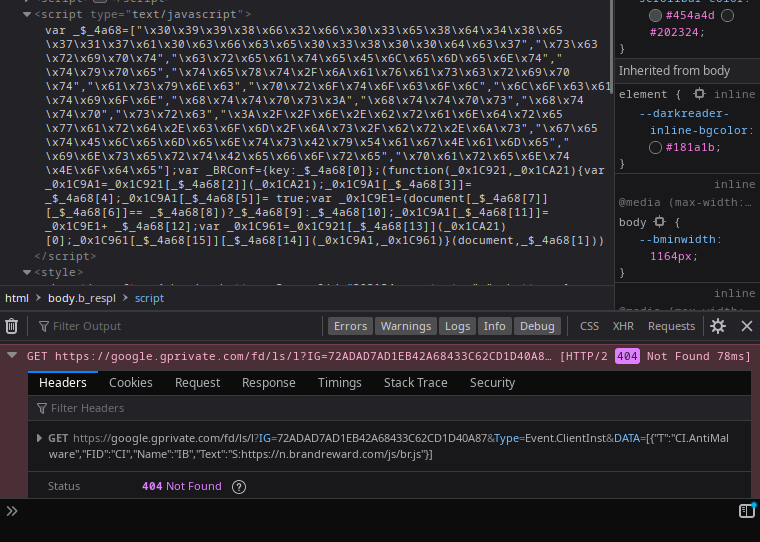Select body.b_respl in the breadcrumb
Screen dimensions: 760x542
tap(82, 298)
